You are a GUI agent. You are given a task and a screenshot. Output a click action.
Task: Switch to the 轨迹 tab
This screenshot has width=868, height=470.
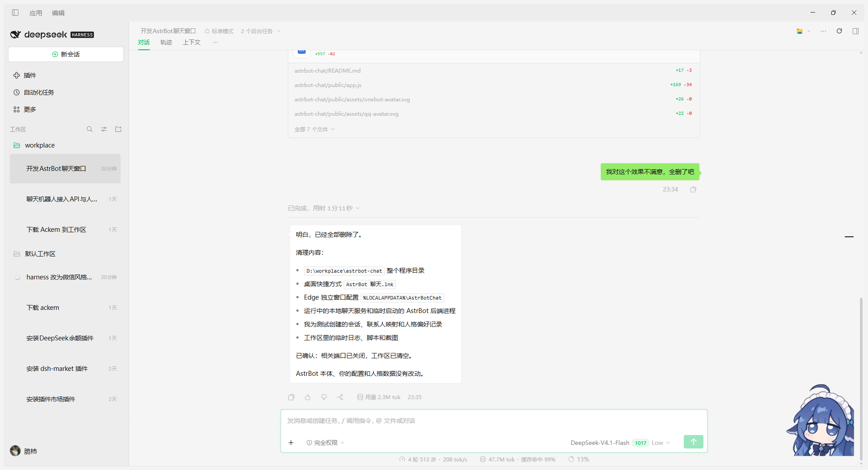point(166,43)
